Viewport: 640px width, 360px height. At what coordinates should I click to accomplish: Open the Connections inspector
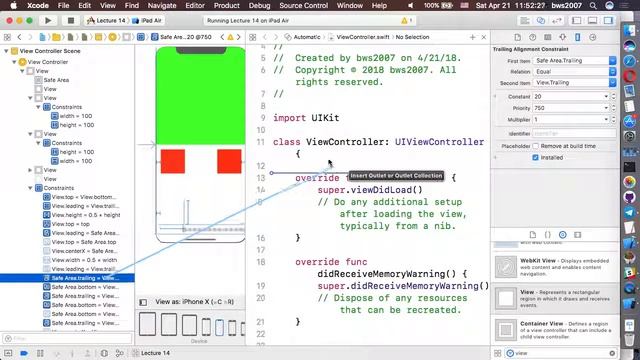(x=593, y=37)
